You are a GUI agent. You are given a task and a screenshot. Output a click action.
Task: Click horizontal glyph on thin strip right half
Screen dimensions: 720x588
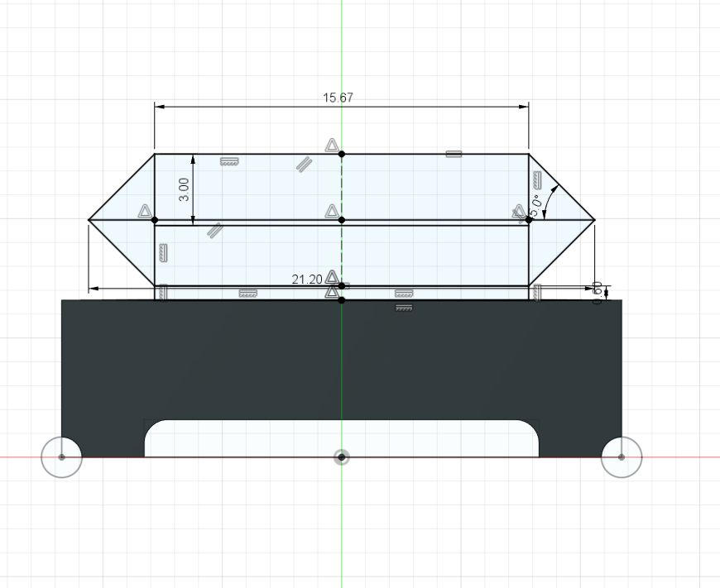pyautogui.click(x=404, y=294)
